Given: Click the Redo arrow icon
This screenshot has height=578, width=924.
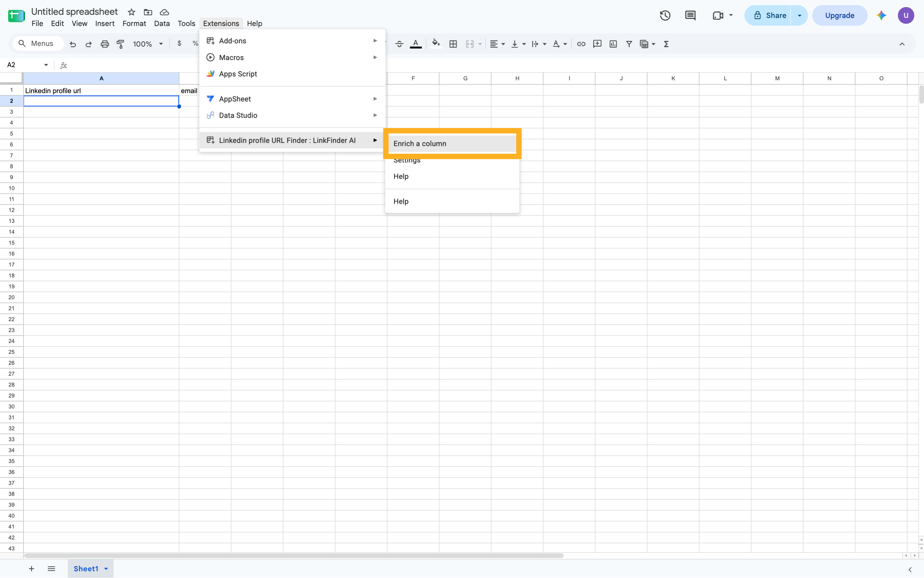Looking at the screenshot, I should (x=89, y=44).
